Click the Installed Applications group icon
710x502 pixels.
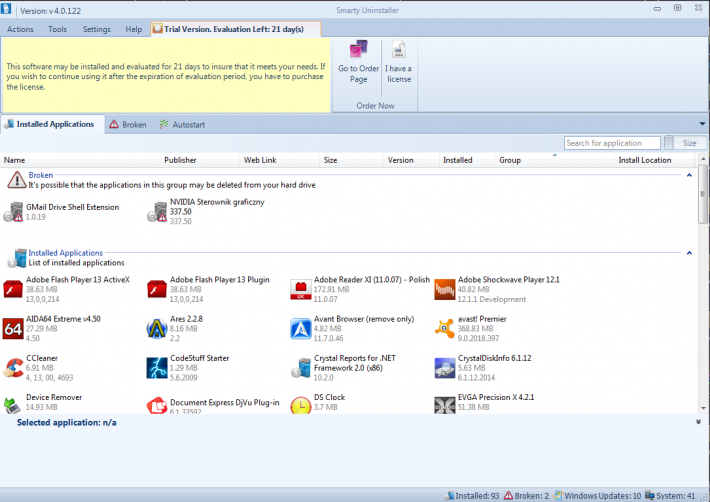(17, 258)
